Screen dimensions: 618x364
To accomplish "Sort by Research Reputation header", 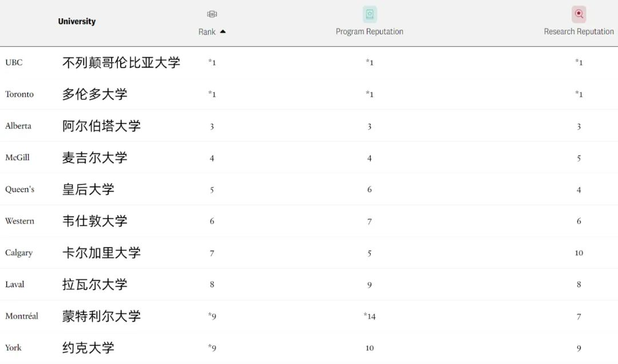I will pyautogui.click(x=579, y=31).
